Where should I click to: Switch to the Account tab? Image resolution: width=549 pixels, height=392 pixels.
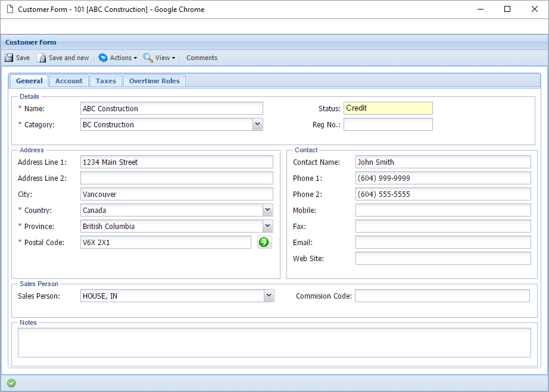tap(69, 81)
